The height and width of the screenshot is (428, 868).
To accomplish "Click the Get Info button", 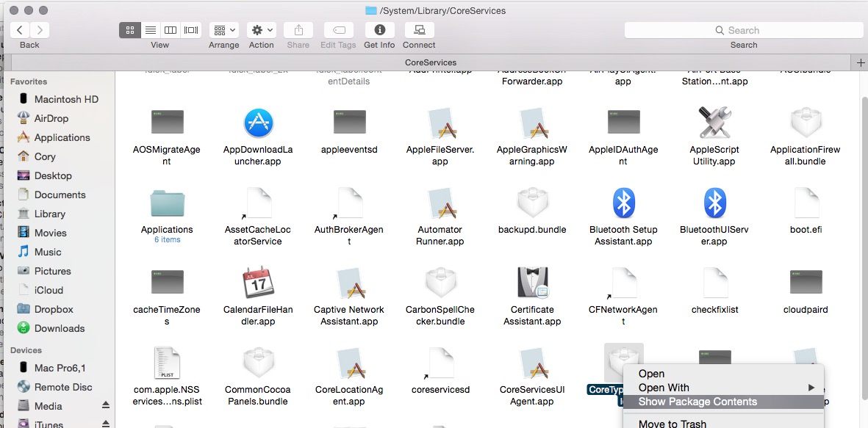I will [x=379, y=30].
